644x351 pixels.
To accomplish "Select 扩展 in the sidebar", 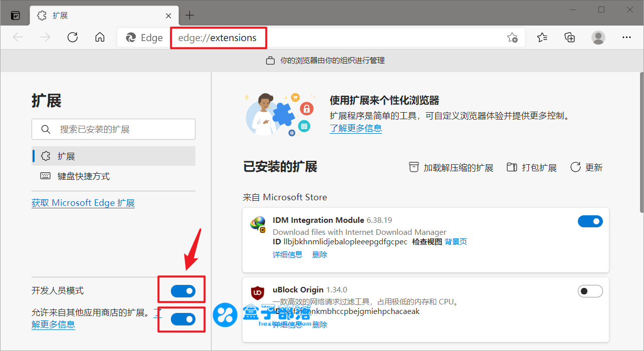I will click(x=113, y=156).
